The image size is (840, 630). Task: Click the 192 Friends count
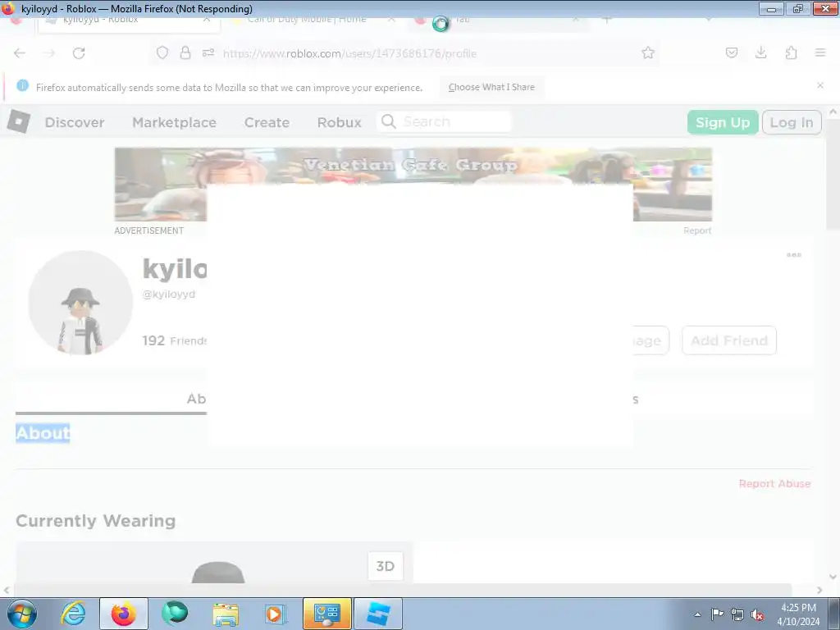click(174, 340)
